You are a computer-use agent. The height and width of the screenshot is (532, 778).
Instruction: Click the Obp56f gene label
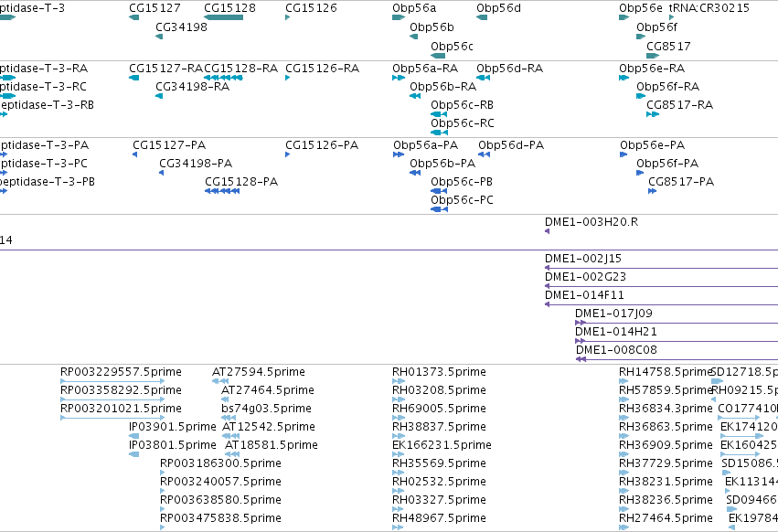click(657, 27)
